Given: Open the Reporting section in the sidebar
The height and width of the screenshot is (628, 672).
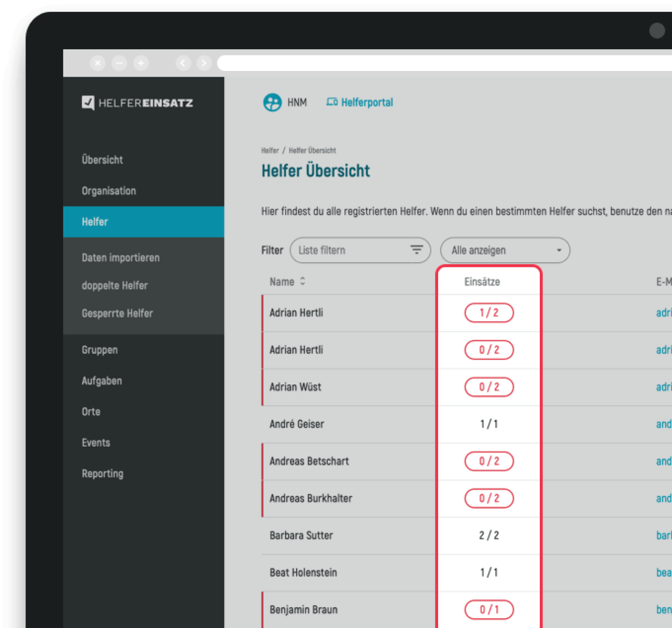Looking at the screenshot, I should (103, 473).
